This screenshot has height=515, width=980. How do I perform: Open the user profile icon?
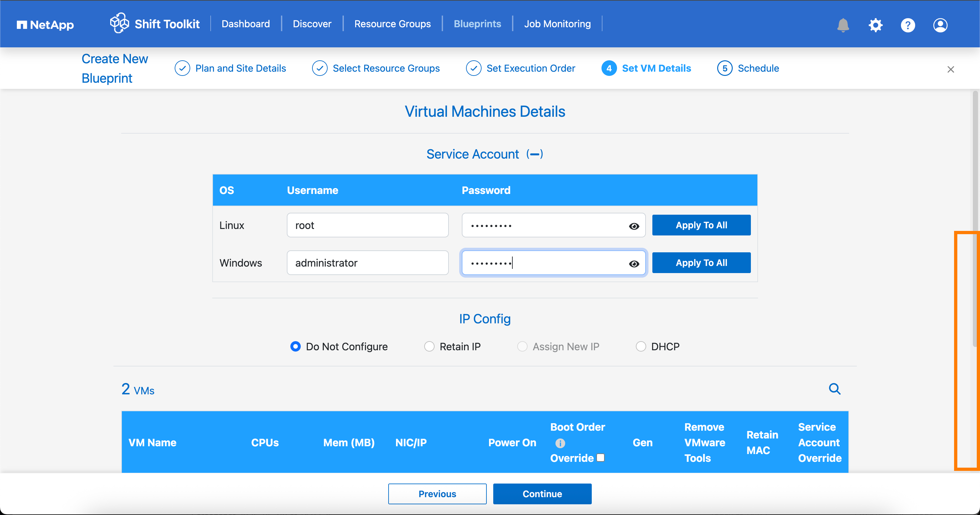click(940, 25)
